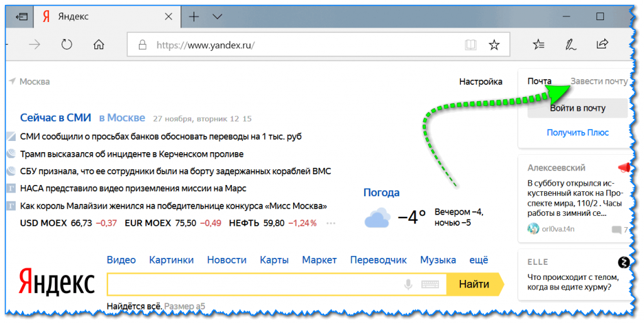Screen dimensions: 644x324
Task: Click the address bar URL field
Action: click(302, 45)
